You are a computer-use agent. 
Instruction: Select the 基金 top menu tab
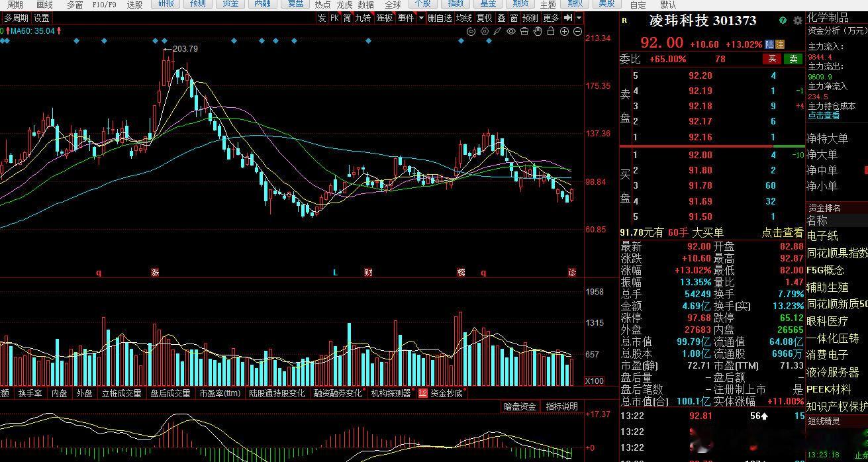tap(488, 4)
